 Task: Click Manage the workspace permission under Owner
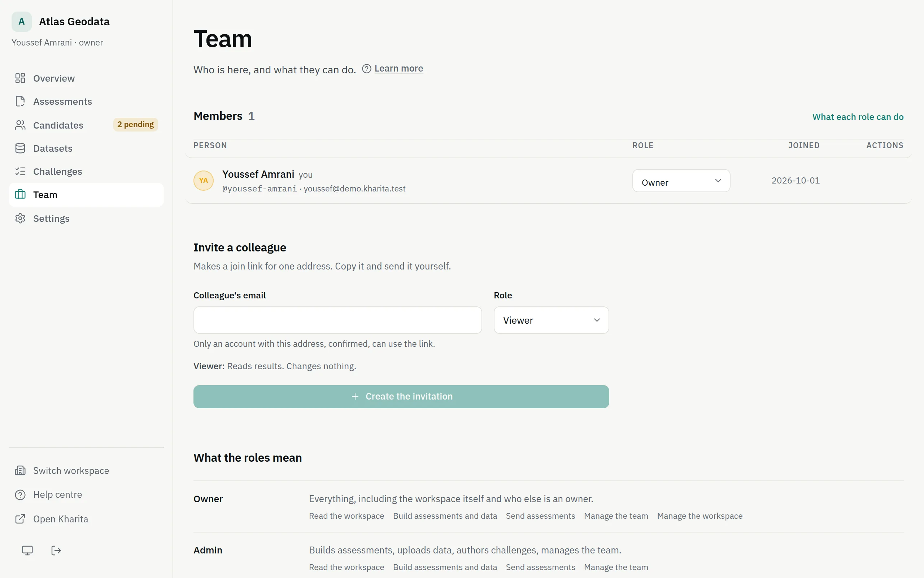point(699,516)
